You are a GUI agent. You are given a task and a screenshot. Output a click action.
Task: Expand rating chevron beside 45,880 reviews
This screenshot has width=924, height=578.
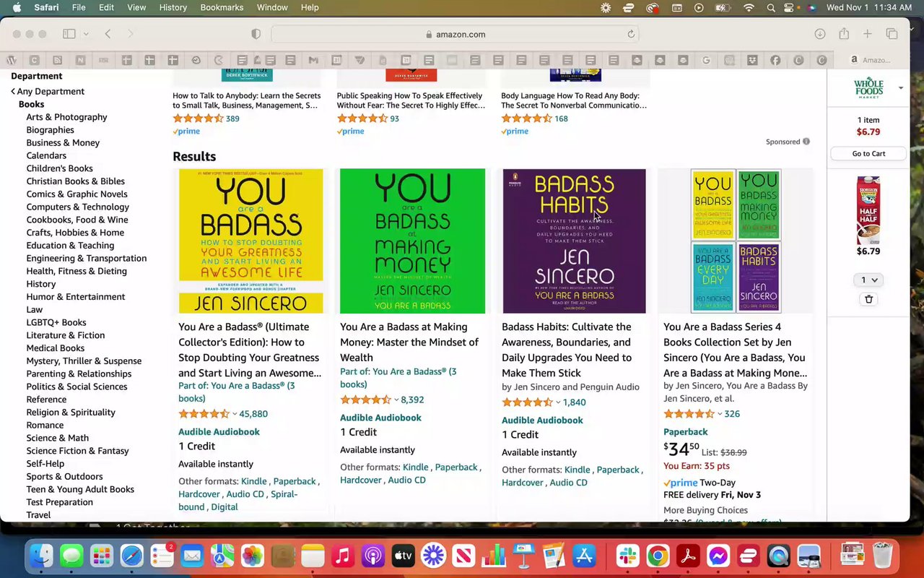click(x=235, y=414)
